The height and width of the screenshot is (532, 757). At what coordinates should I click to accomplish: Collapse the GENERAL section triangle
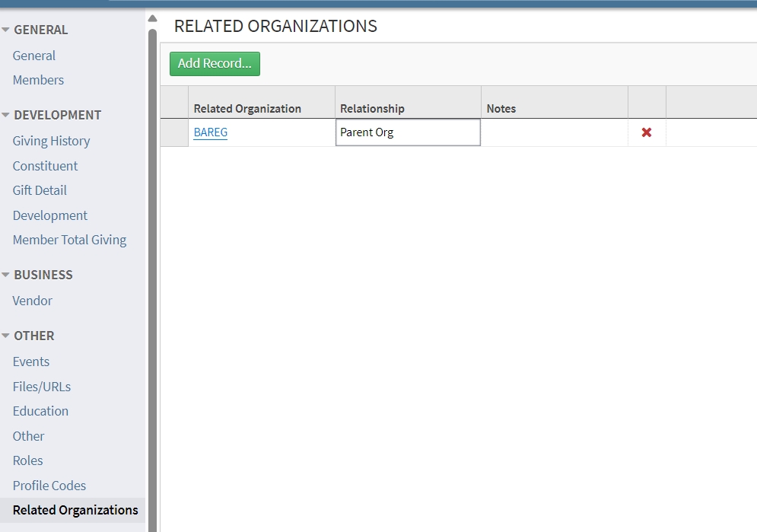coord(6,27)
